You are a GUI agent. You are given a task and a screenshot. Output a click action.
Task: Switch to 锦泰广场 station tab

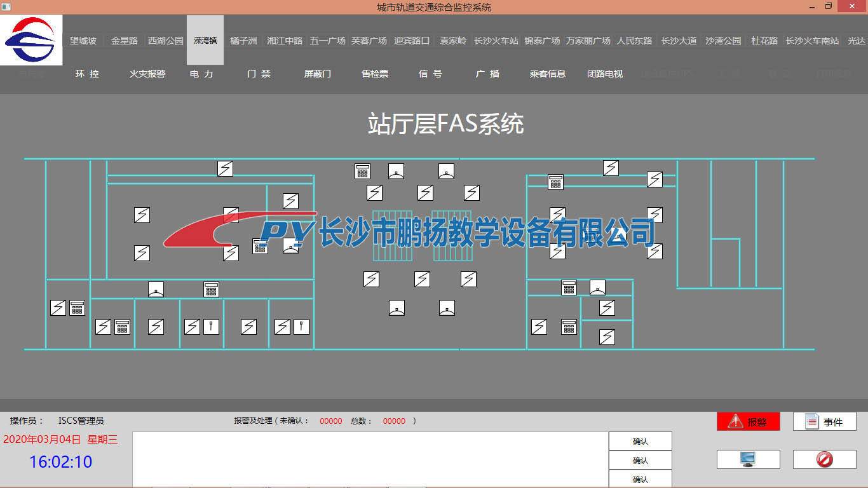point(542,41)
